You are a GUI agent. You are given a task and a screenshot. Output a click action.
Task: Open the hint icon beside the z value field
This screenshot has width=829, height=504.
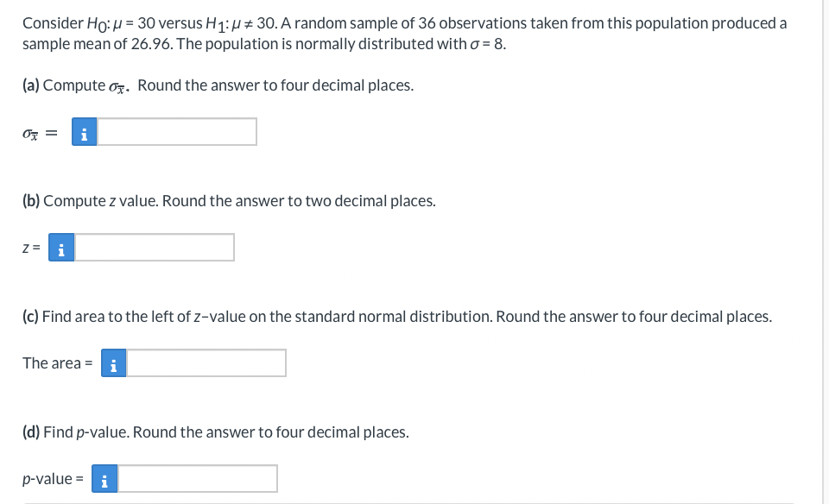(x=61, y=248)
